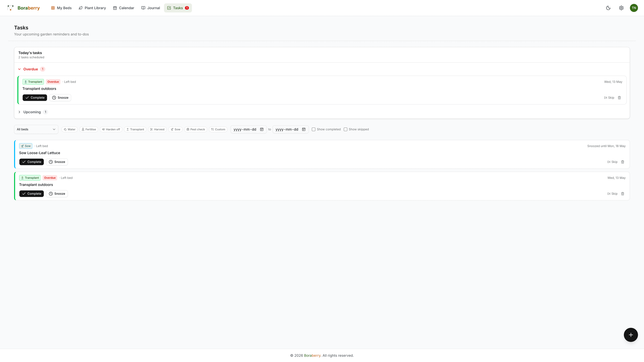Image resolution: width=644 pixels, height=362 pixels.
Task: Click the Boraberry logo icon
Action: pos(11,8)
